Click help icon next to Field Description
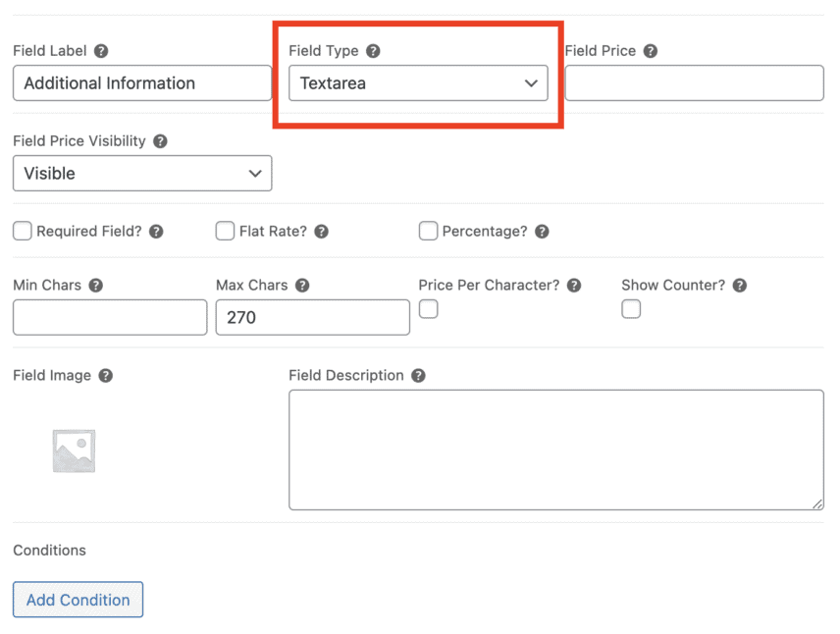The image size is (840, 634). (418, 376)
